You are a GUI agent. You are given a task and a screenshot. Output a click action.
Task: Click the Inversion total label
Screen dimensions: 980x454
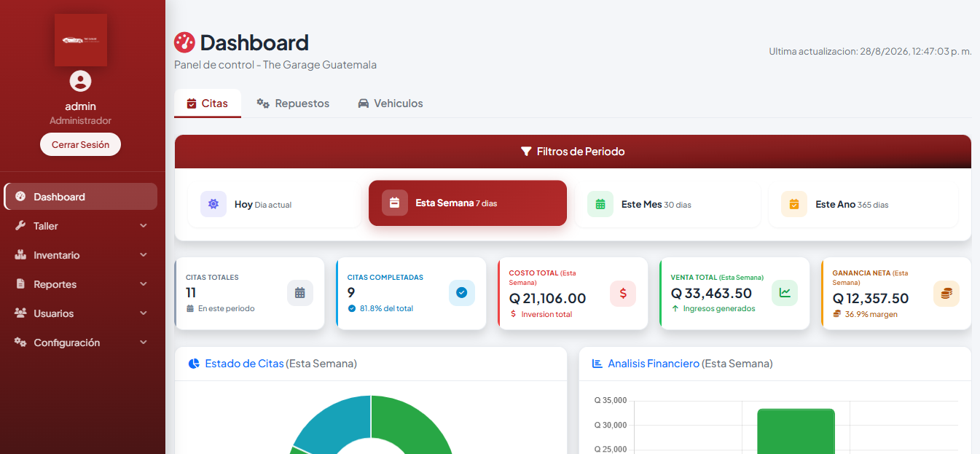[x=546, y=314]
